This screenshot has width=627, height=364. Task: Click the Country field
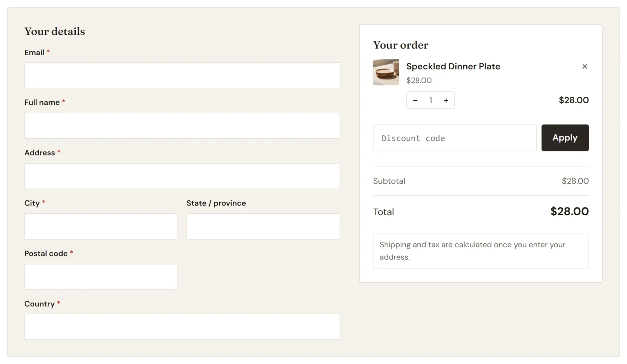pyautogui.click(x=182, y=326)
